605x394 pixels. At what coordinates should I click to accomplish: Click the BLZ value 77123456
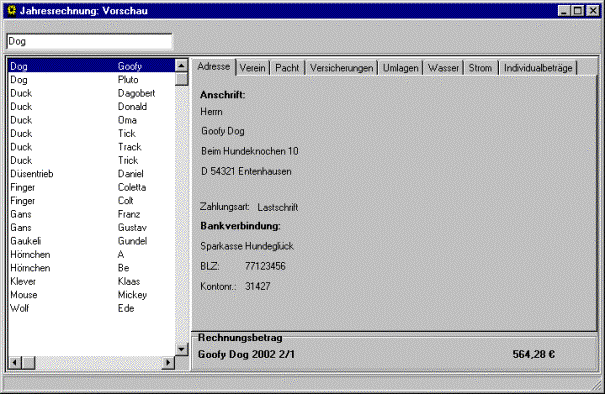coord(265,266)
